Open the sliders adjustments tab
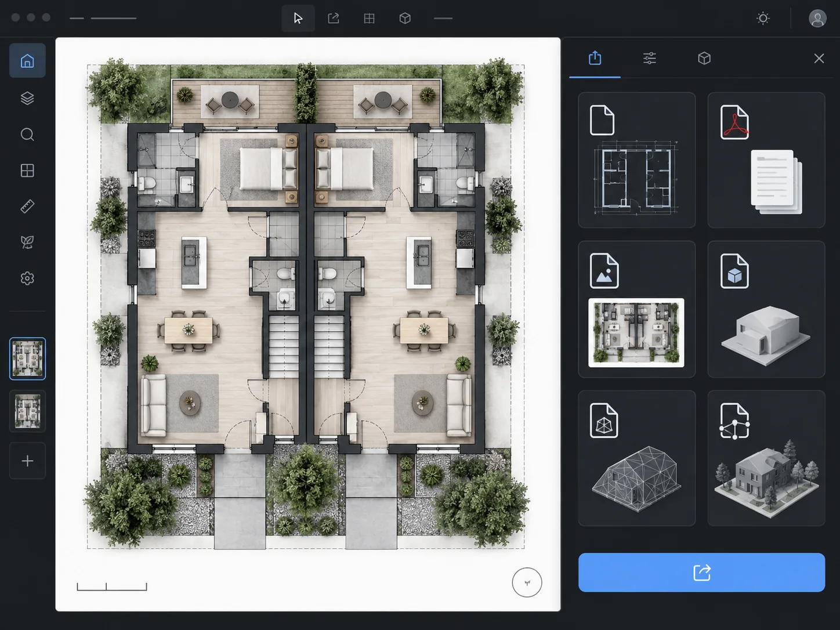Screen dimensions: 840x630 point(650,58)
